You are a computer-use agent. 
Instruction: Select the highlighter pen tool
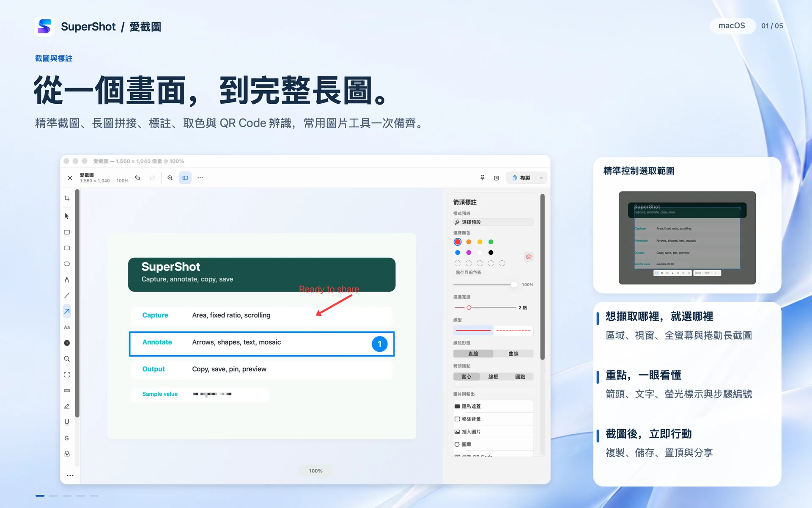pyautogui.click(x=67, y=406)
